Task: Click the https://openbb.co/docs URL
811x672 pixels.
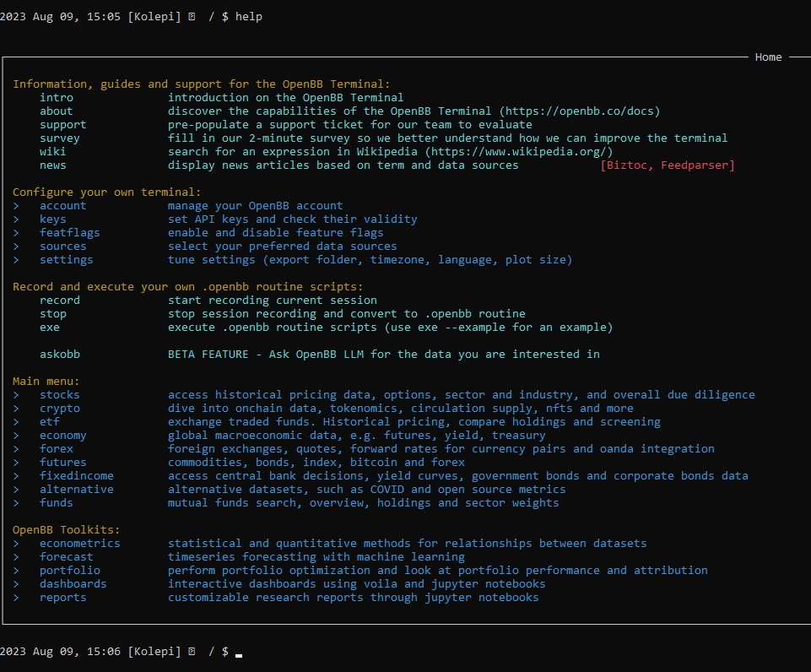Action: click(579, 111)
